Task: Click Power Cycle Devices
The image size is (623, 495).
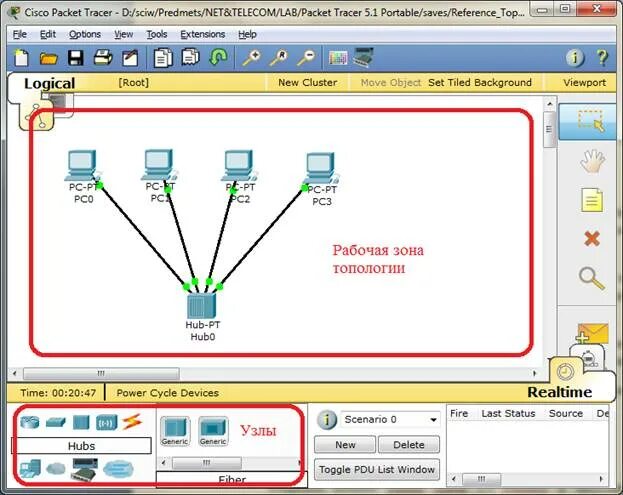Action: click(167, 393)
